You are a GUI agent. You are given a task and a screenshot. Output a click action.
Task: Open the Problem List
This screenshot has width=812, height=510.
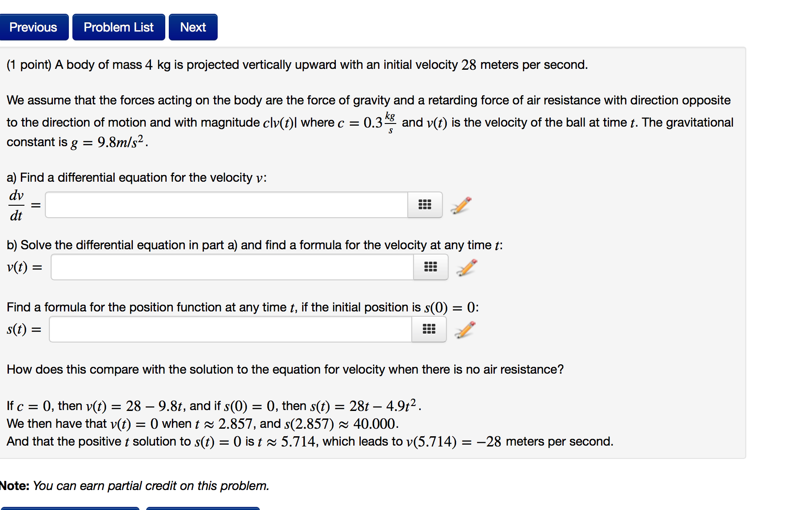(118, 27)
